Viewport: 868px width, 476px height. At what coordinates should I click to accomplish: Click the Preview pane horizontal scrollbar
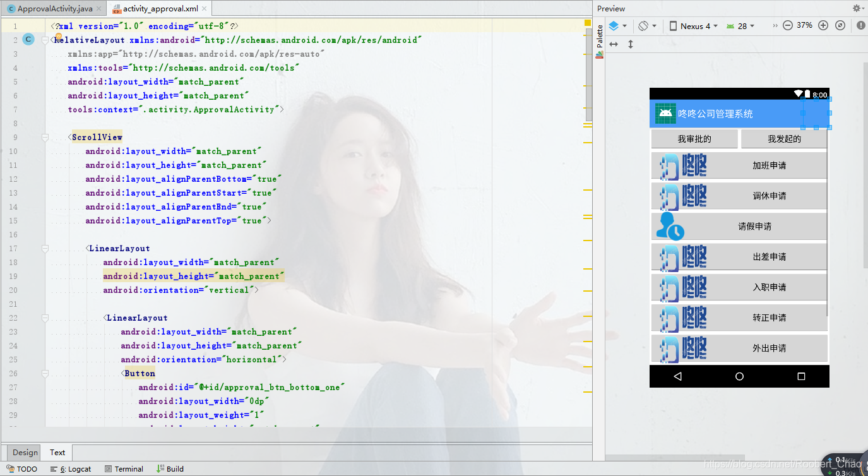(x=675, y=458)
